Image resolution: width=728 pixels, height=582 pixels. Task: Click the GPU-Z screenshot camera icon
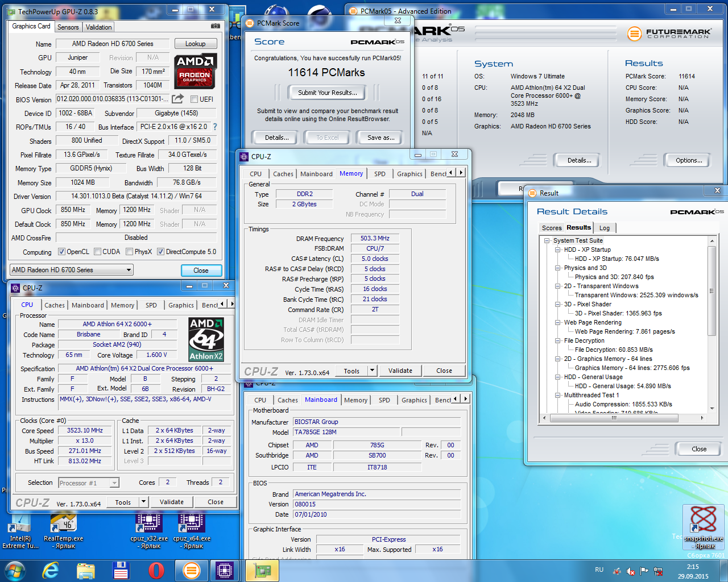[x=216, y=26]
